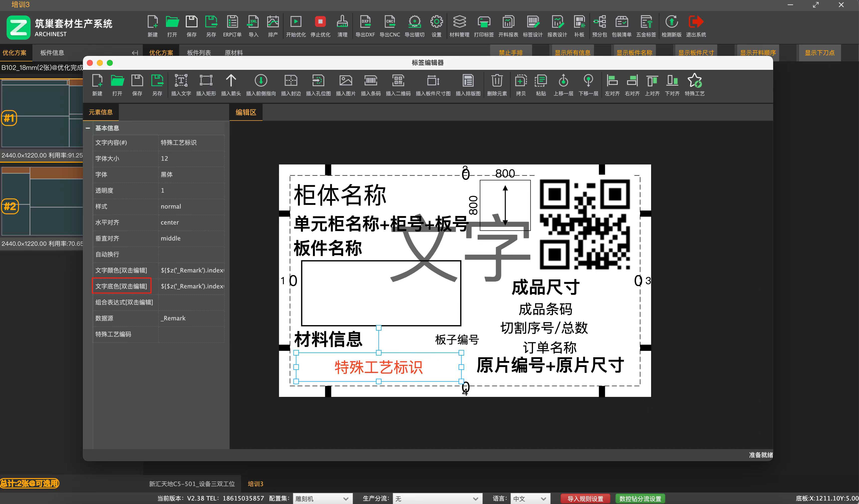Click the 插入文字 tool

[181, 85]
